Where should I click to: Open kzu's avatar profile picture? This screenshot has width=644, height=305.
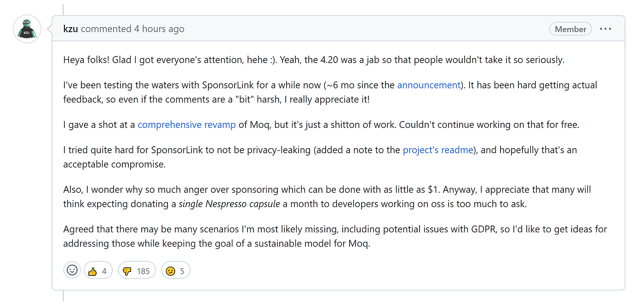click(x=27, y=29)
